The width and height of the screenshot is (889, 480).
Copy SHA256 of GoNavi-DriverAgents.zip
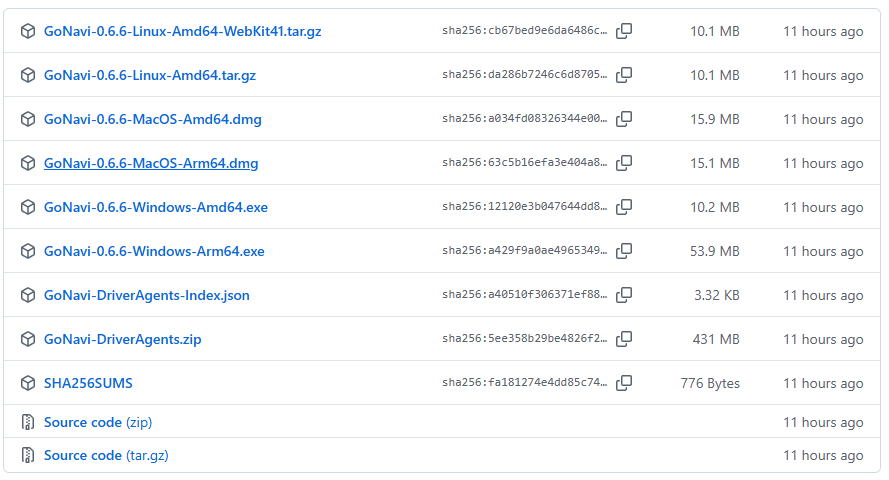point(624,339)
